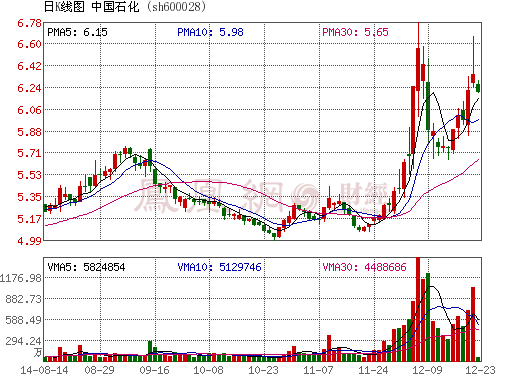
Task: Click the tallest red volume bar
Action: [x=418, y=310]
